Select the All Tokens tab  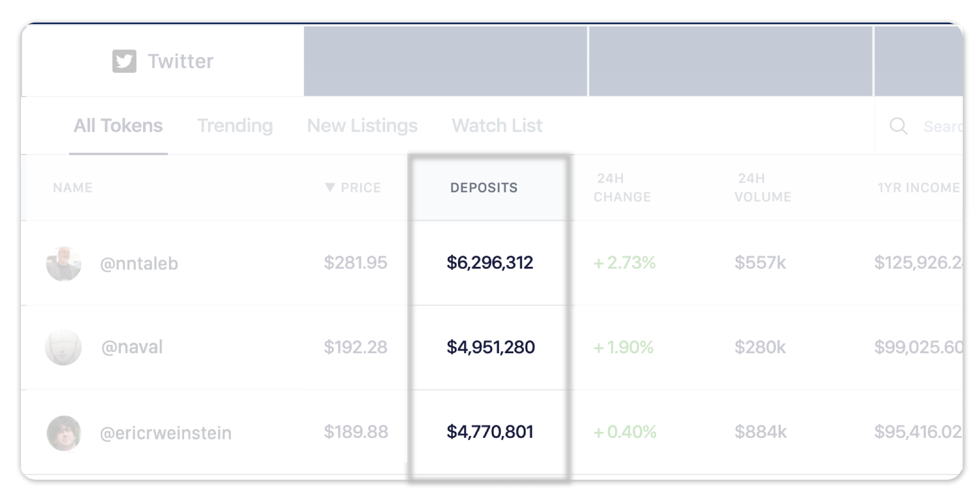(x=118, y=126)
